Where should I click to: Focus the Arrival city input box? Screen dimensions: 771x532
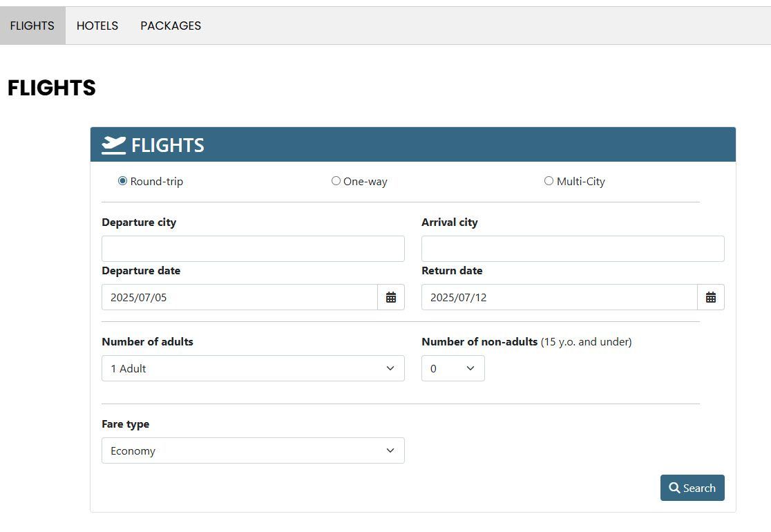click(x=573, y=249)
